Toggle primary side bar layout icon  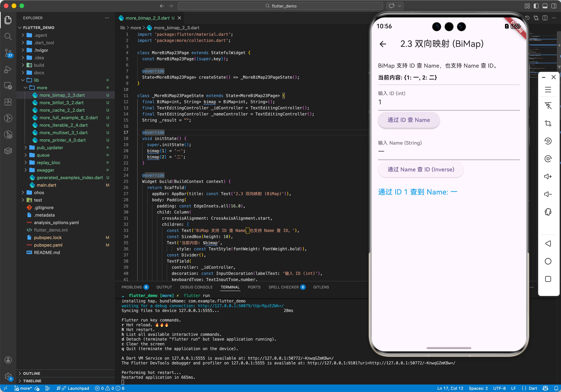(536, 6)
